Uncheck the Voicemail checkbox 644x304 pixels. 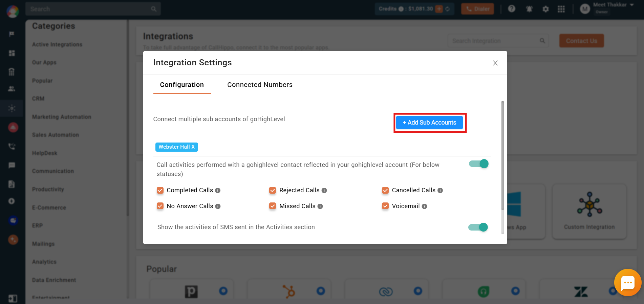pos(385,206)
